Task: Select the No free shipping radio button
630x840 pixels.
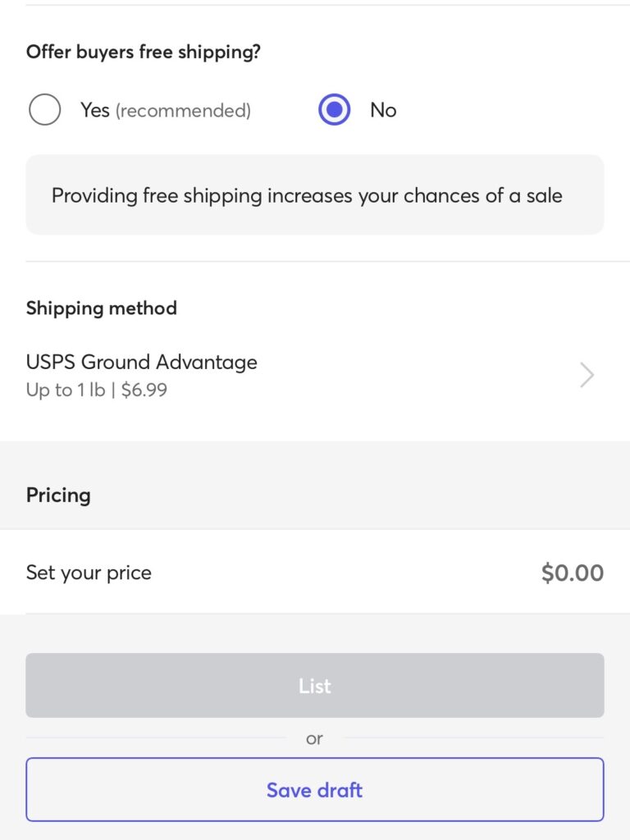Action: click(x=334, y=110)
